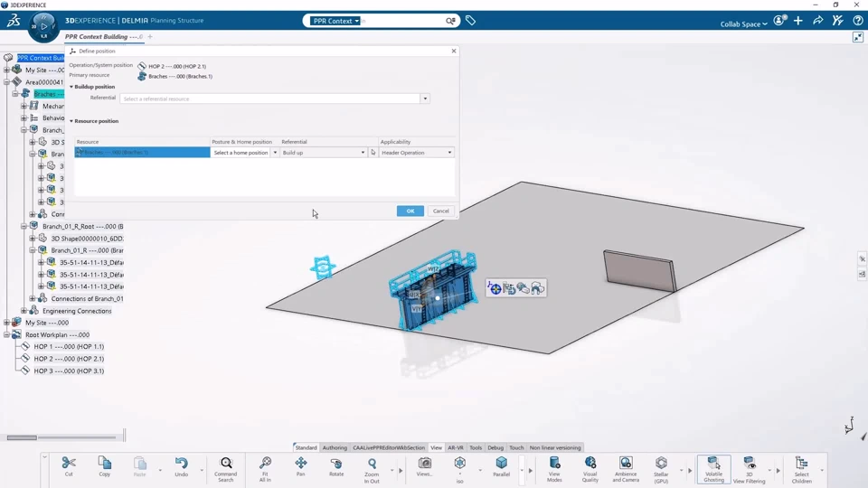
Task: Click OK in Define position dialog
Action: (410, 211)
